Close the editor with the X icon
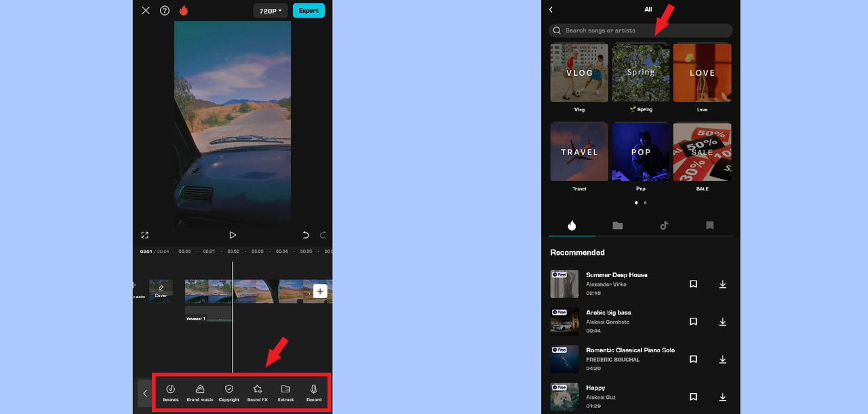This screenshot has height=414, width=868. tap(146, 11)
